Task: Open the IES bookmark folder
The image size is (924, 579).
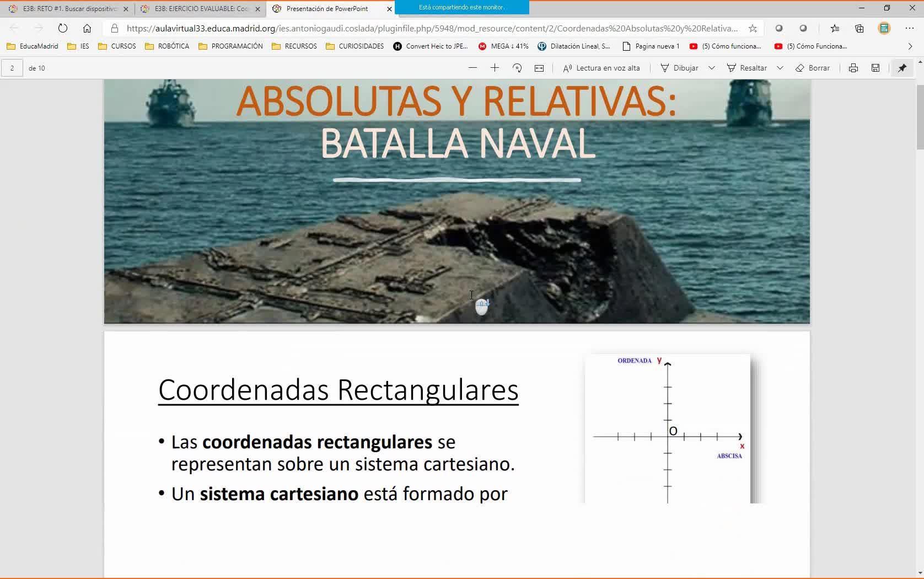Action: click(x=78, y=46)
